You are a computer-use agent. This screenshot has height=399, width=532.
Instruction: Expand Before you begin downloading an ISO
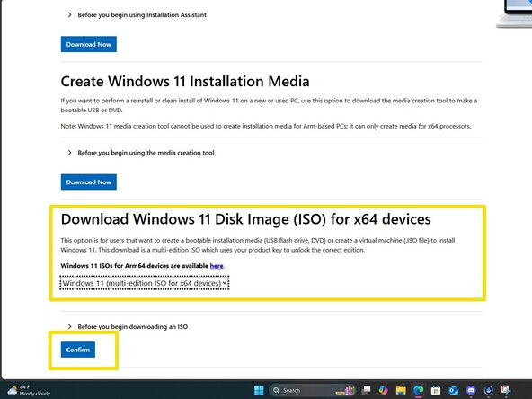click(128, 326)
